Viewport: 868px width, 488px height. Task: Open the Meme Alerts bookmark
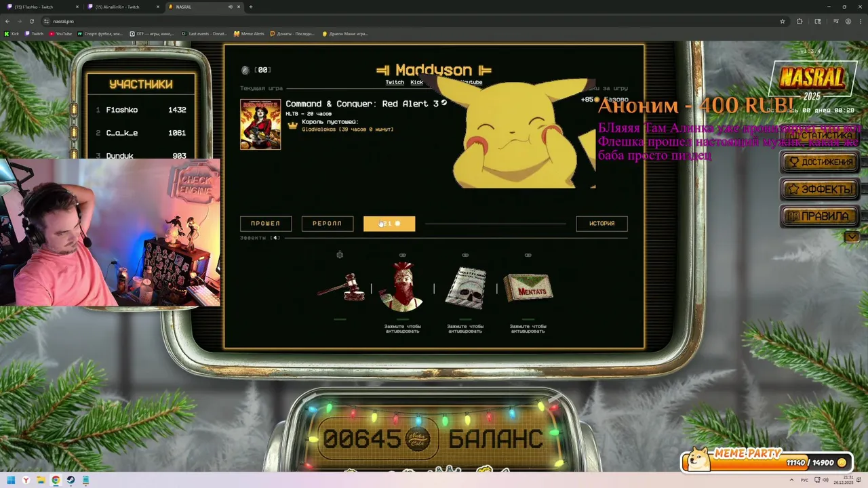coord(250,33)
